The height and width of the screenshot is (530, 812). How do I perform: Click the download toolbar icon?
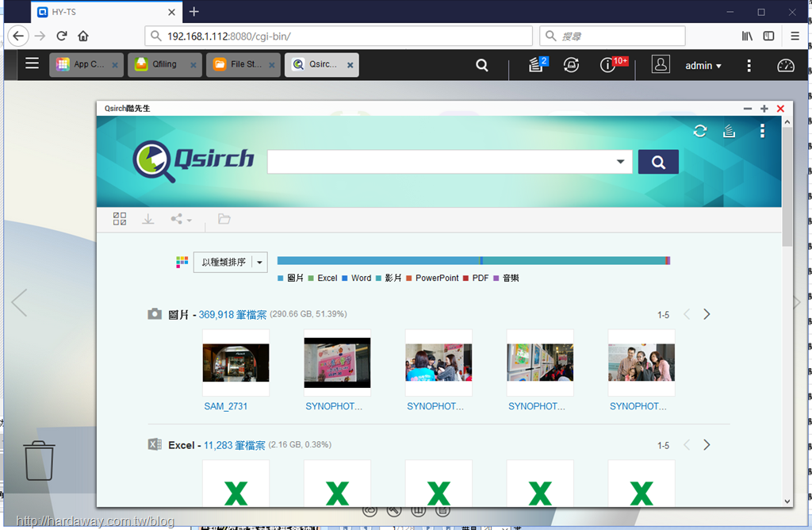point(148,219)
